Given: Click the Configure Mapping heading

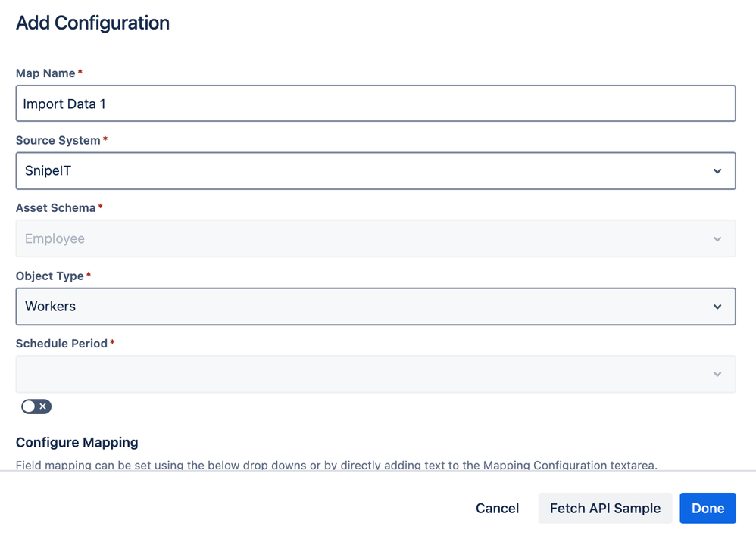Looking at the screenshot, I should tap(77, 442).
